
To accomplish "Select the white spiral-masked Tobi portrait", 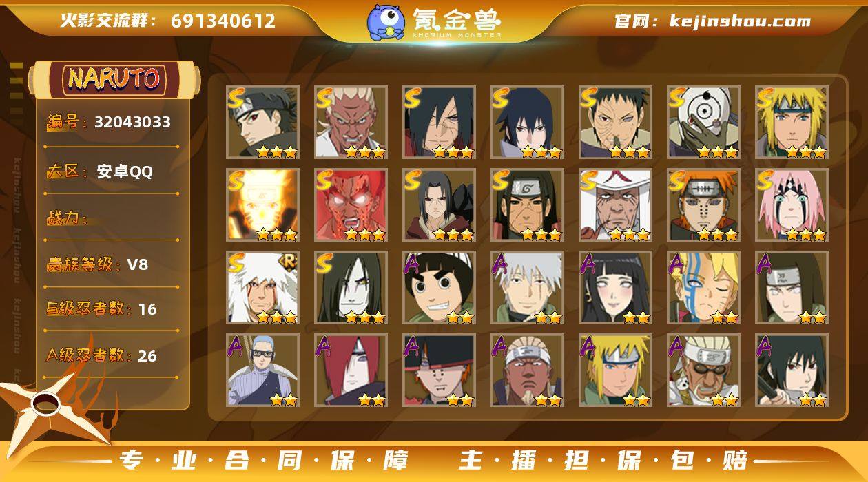I will [703, 122].
